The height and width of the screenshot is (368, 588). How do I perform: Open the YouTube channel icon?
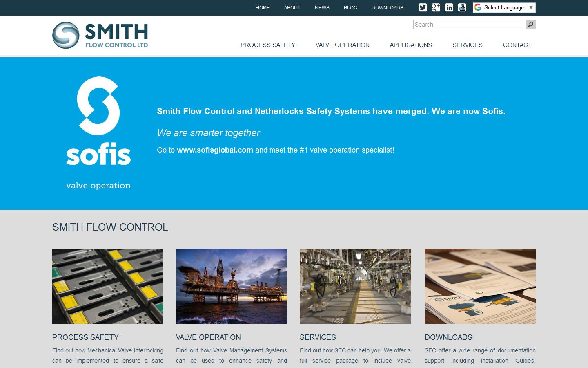tap(462, 7)
